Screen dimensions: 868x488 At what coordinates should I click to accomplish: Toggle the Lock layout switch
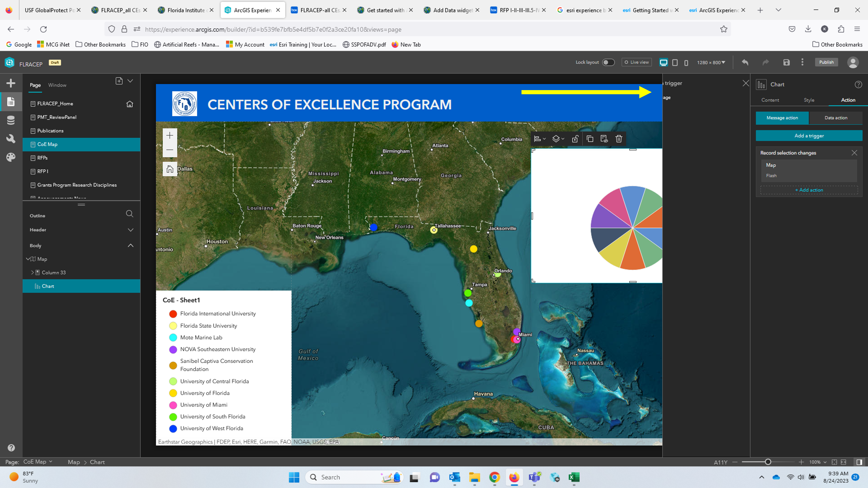[608, 62]
